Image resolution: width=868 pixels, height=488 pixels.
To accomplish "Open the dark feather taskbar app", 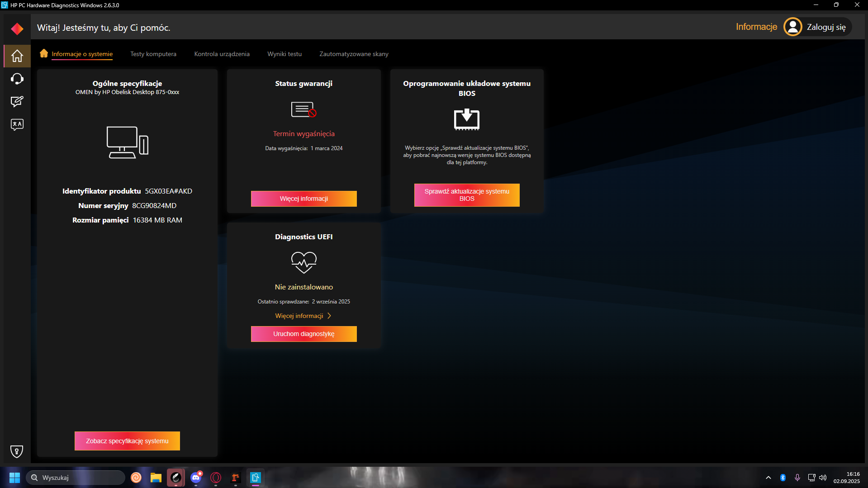I will [176, 478].
